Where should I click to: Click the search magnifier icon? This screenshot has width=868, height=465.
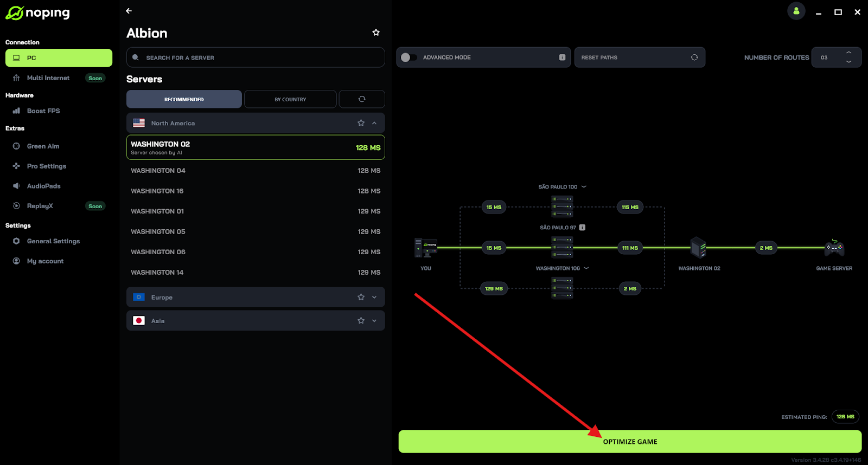pos(136,57)
